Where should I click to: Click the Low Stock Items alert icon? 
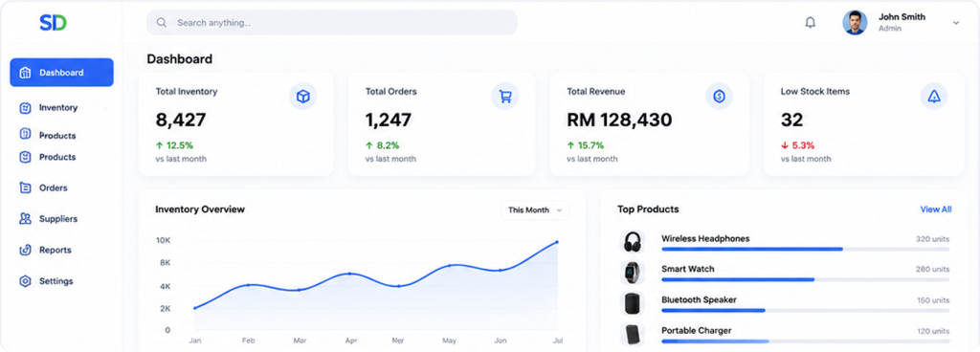click(934, 96)
